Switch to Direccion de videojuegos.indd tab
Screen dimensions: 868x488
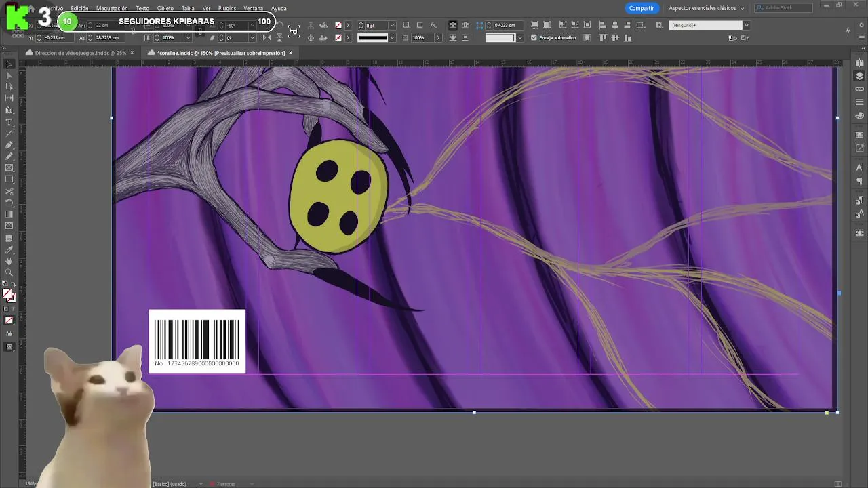point(80,53)
